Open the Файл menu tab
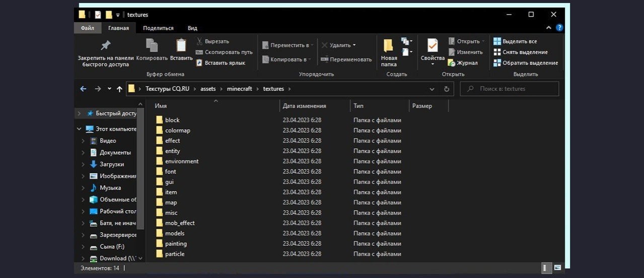Screen dimensions: 644x278 [x=87, y=28]
